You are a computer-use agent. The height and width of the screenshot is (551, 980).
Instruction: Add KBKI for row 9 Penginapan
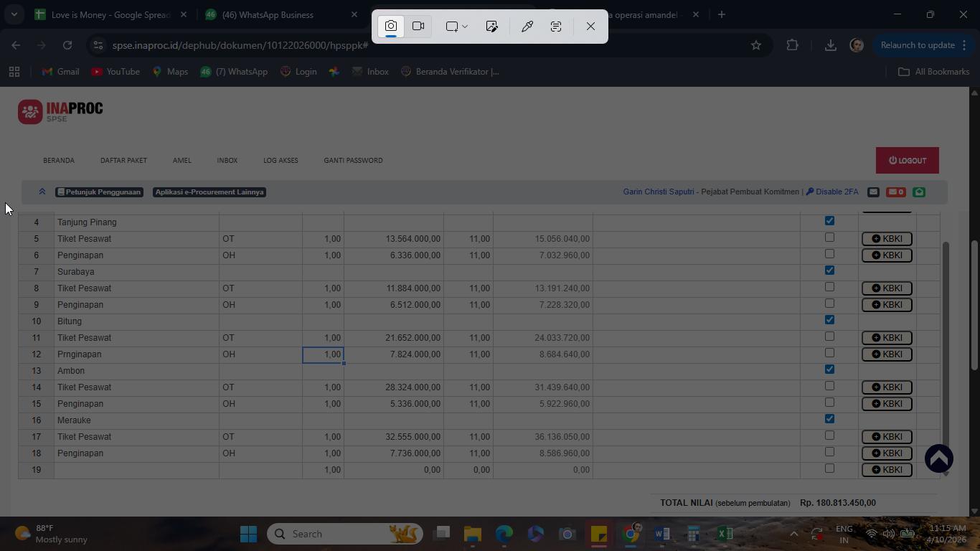[887, 305]
